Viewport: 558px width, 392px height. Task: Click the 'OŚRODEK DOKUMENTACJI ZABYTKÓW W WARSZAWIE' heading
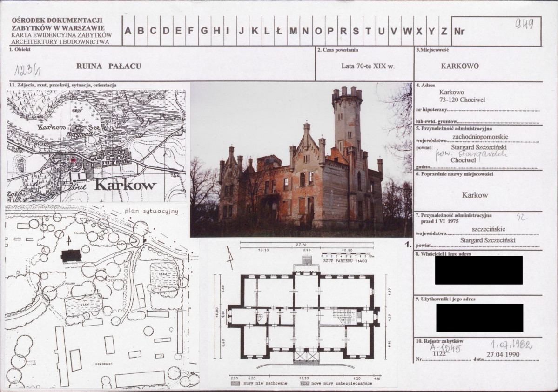click(x=58, y=24)
